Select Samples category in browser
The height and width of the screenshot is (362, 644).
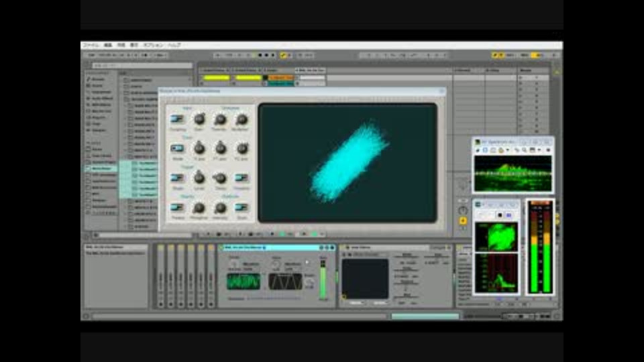click(x=99, y=130)
